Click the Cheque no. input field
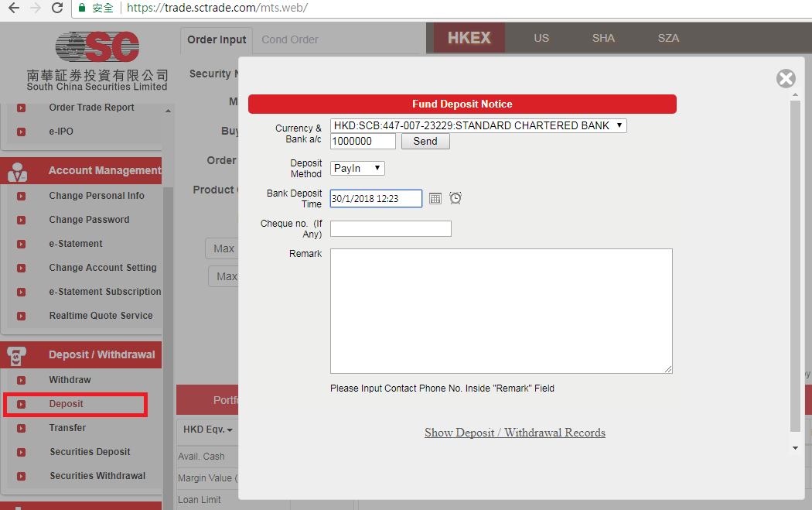The image size is (812, 510). [391, 228]
